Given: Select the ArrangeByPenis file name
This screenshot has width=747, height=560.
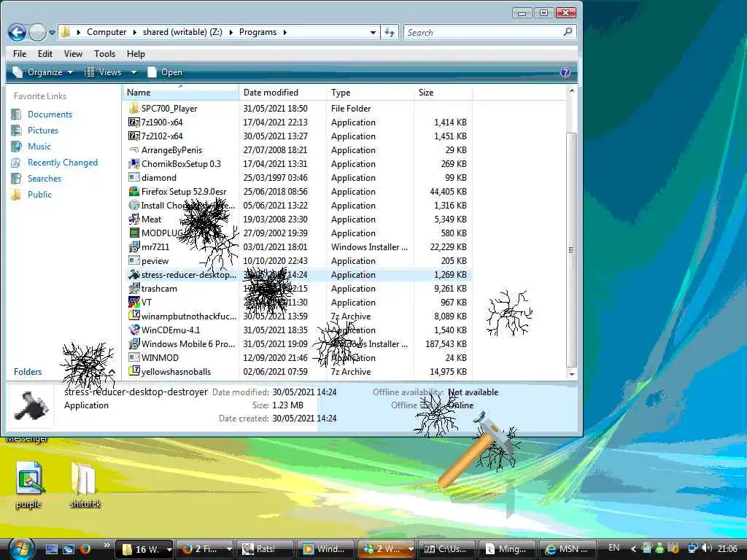Looking at the screenshot, I should point(171,150).
